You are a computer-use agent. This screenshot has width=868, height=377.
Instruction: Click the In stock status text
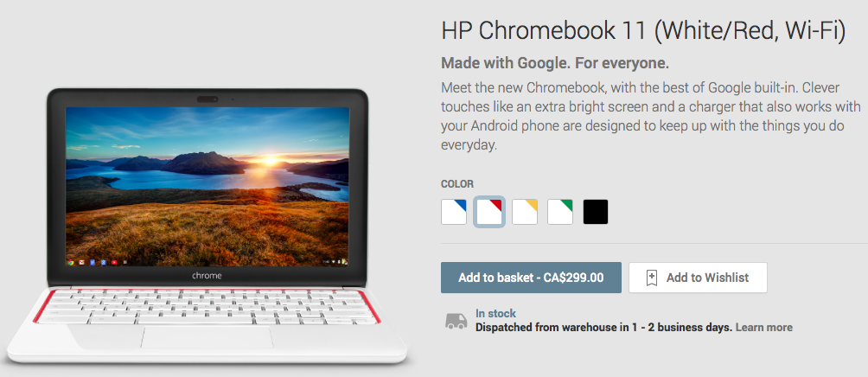click(495, 314)
